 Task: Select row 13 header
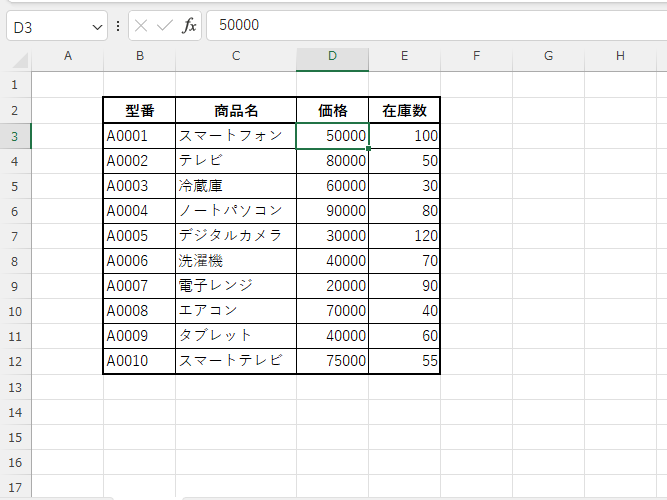click(15, 387)
